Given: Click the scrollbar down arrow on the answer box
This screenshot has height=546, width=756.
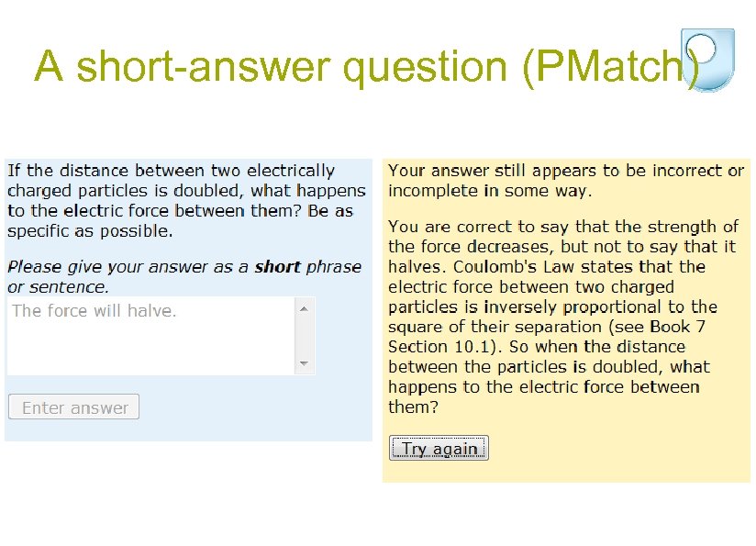Looking at the screenshot, I should tap(306, 365).
